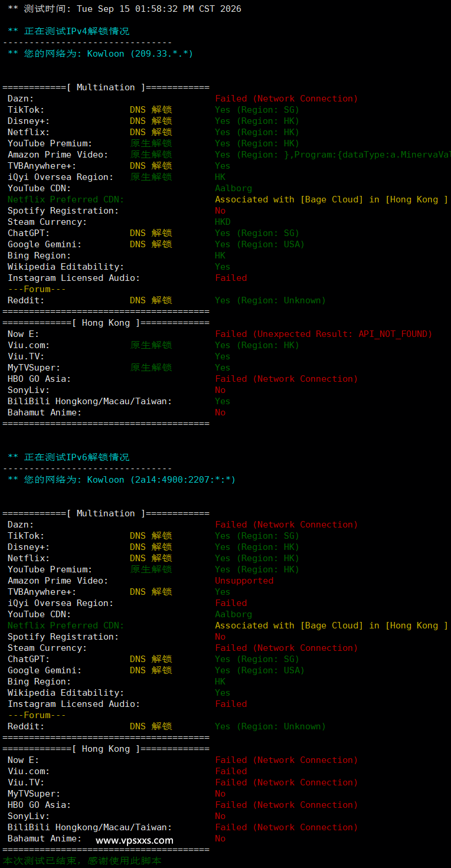Click 'DNS 解锁' beside Disney+ in IPv6 section
451x868 pixels.
click(151, 547)
